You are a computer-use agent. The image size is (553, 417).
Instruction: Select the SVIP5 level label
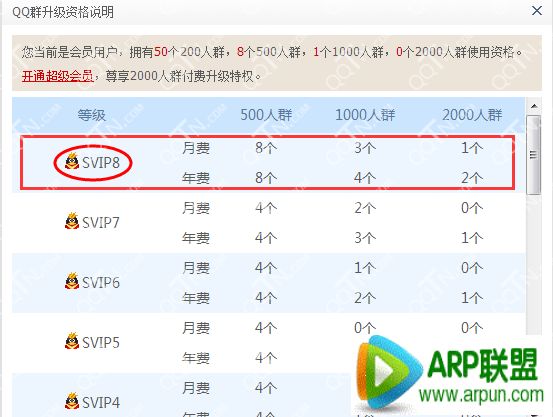pos(101,343)
